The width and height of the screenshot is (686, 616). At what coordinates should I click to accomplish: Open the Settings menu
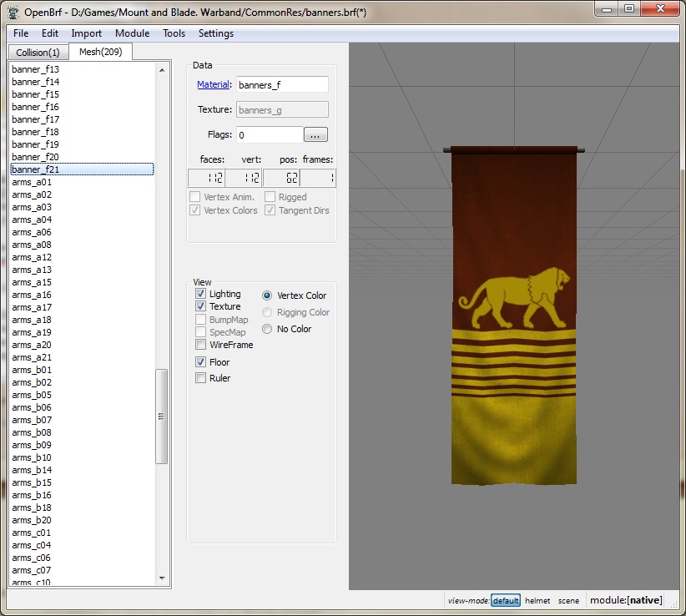tap(216, 33)
